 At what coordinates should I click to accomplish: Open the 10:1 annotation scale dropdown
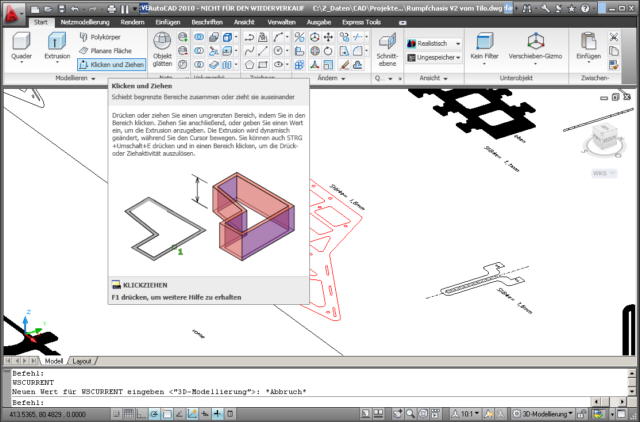click(466, 413)
